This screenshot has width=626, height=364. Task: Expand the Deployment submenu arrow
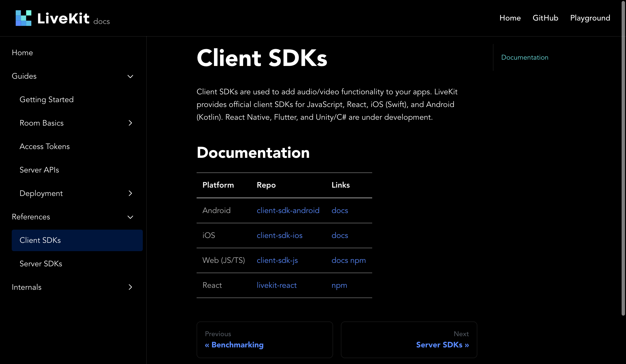click(130, 193)
